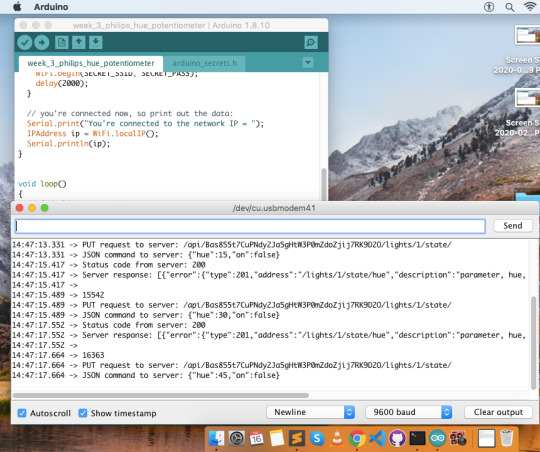
Task: Select the week_3_philips_hue_potentiometer tab
Action: tap(91, 63)
